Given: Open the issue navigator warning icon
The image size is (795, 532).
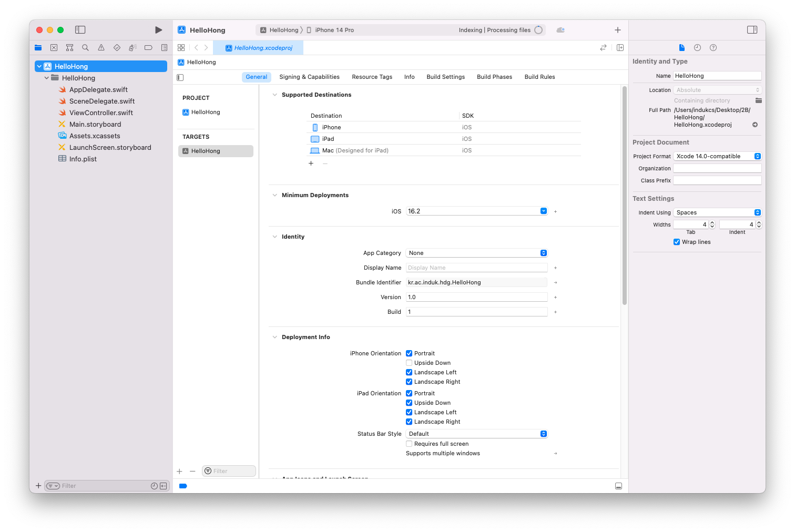Looking at the screenshot, I should tap(101, 48).
